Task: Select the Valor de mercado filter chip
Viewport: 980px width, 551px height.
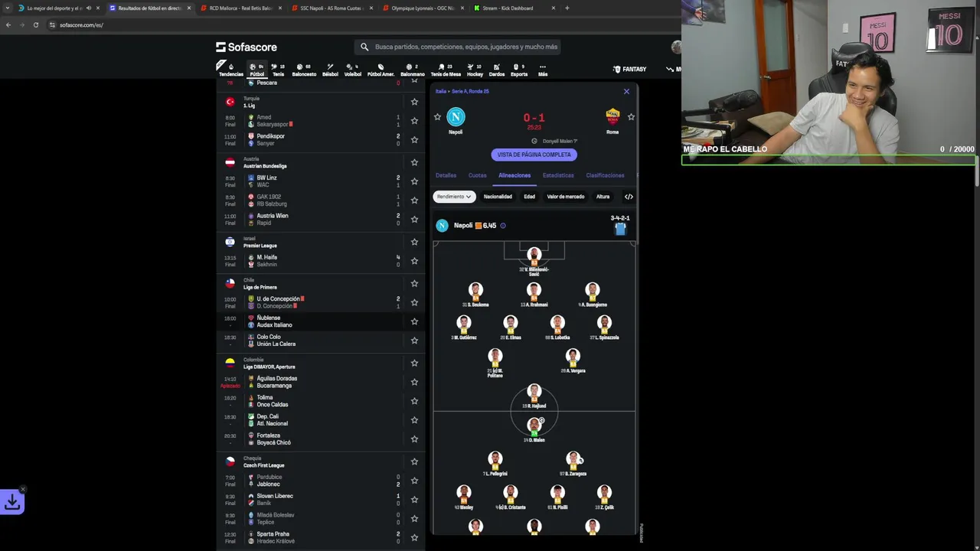Action: 566,197
